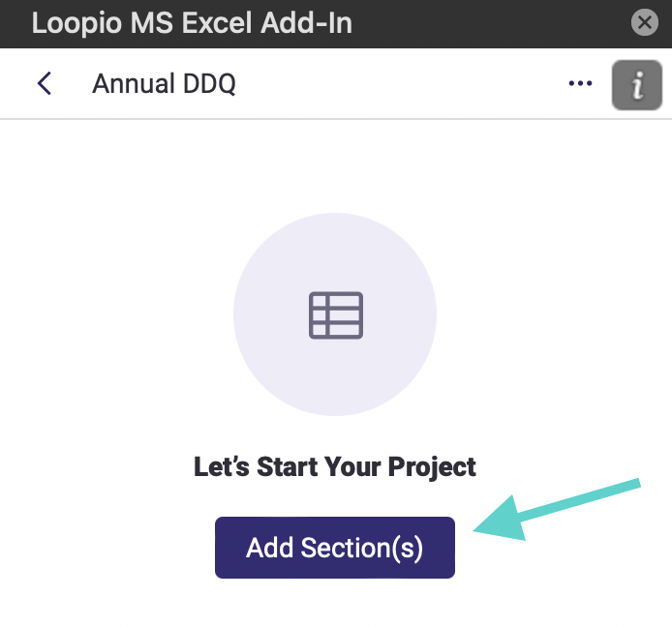Click the Let's Start Your Project heading
The height and width of the screenshot is (627, 672).
[x=335, y=466]
